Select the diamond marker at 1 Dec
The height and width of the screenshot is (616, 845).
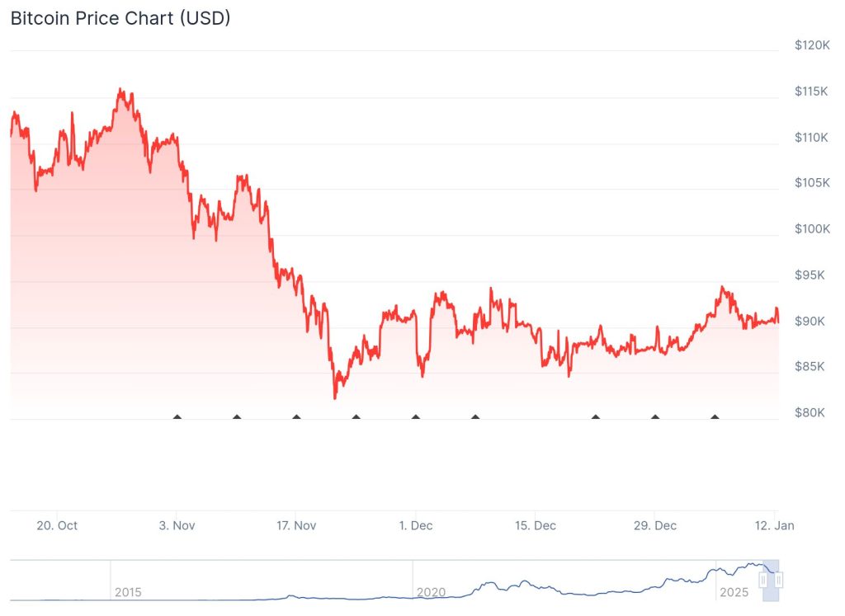[415, 416]
